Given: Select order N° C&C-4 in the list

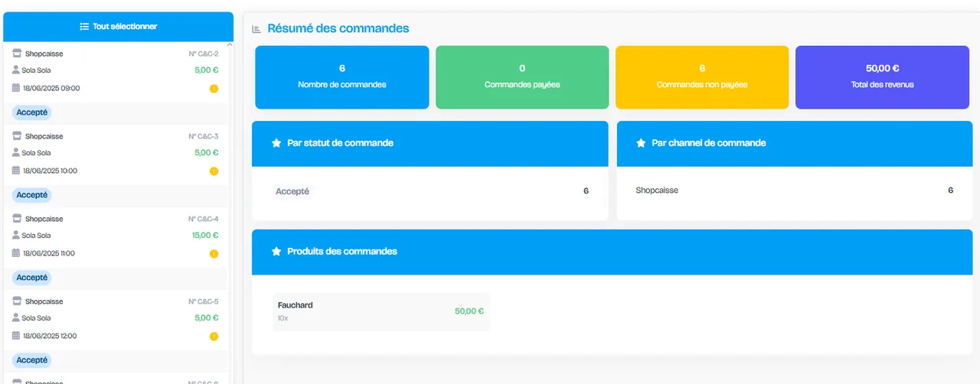Looking at the screenshot, I should (x=116, y=236).
